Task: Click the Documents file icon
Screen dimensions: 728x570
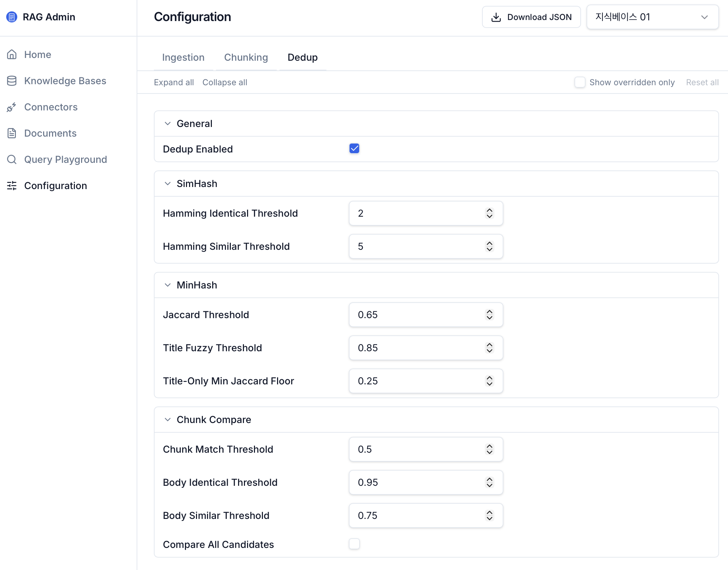Action: [x=12, y=133]
